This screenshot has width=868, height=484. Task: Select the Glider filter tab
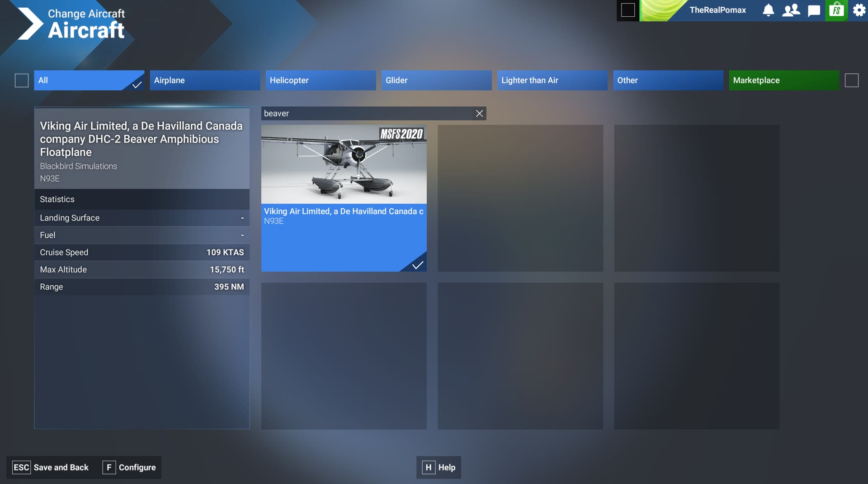[x=436, y=80]
